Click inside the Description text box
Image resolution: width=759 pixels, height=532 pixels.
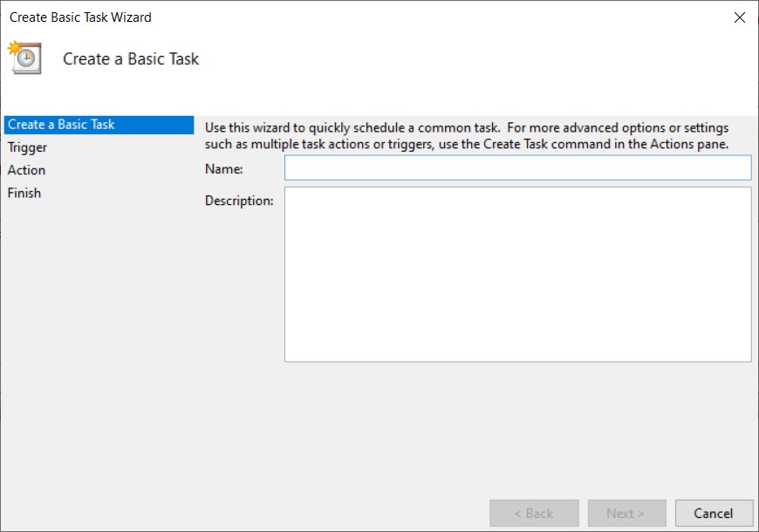pyautogui.click(x=516, y=273)
